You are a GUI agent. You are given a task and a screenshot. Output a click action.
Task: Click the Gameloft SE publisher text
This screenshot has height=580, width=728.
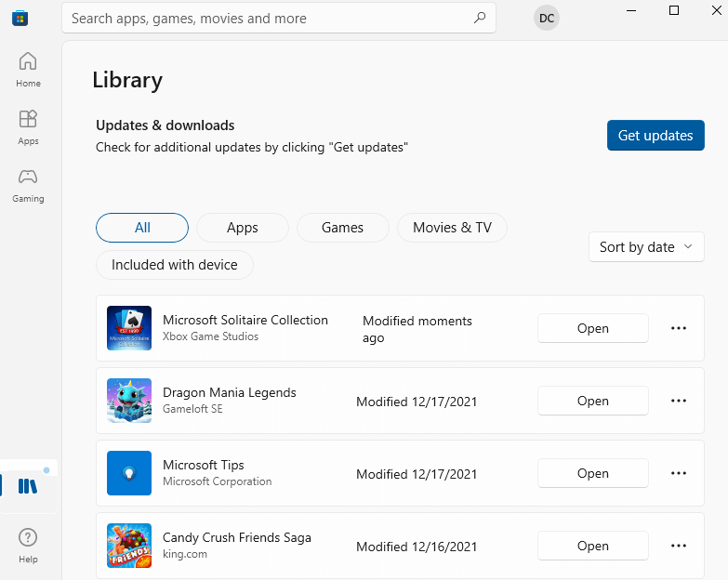click(x=192, y=409)
